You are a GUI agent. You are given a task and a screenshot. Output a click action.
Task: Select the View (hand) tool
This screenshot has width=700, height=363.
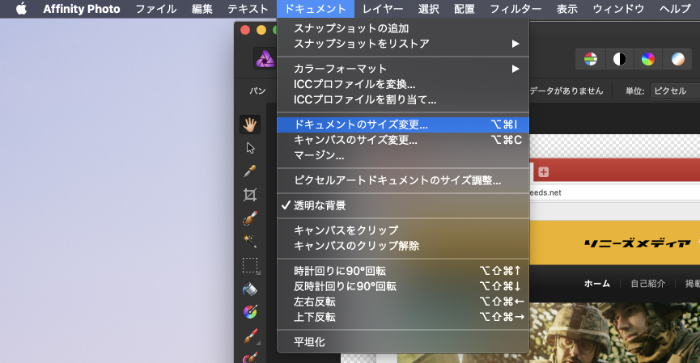250,125
